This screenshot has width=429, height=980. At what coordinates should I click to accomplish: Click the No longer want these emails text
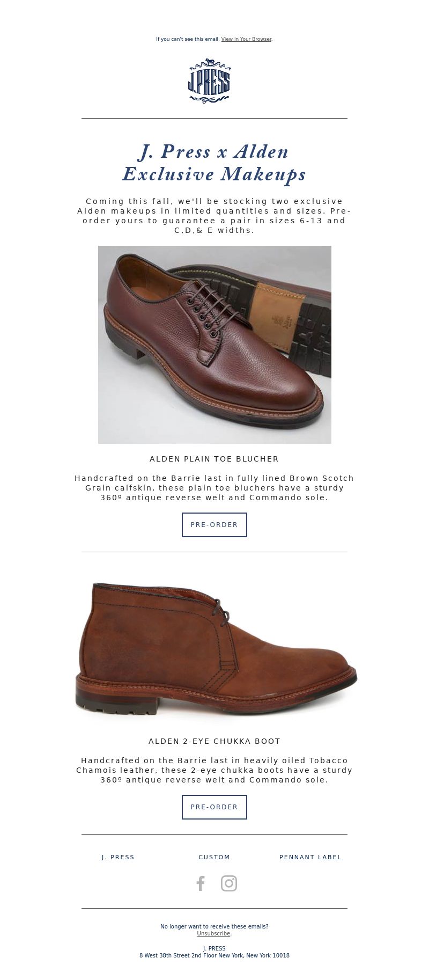click(214, 926)
